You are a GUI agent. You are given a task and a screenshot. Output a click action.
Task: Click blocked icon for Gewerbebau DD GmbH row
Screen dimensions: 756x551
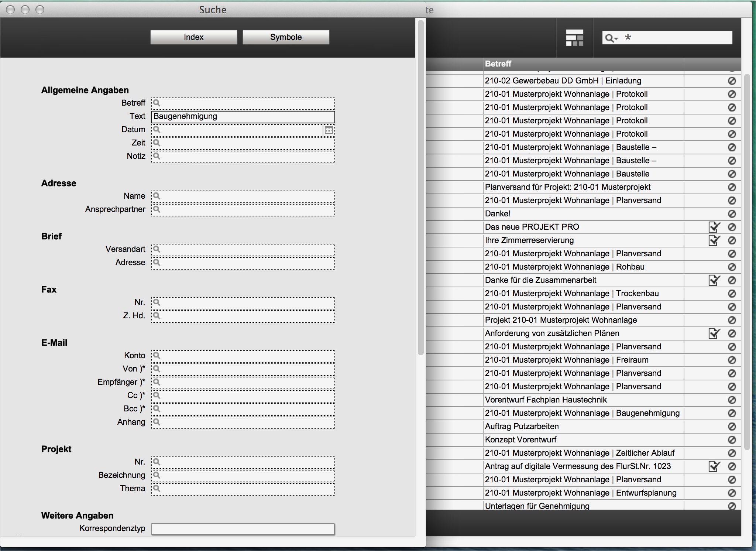pyautogui.click(x=732, y=81)
